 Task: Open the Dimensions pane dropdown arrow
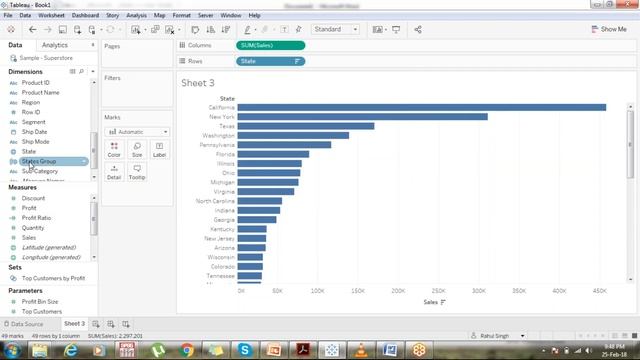point(93,72)
